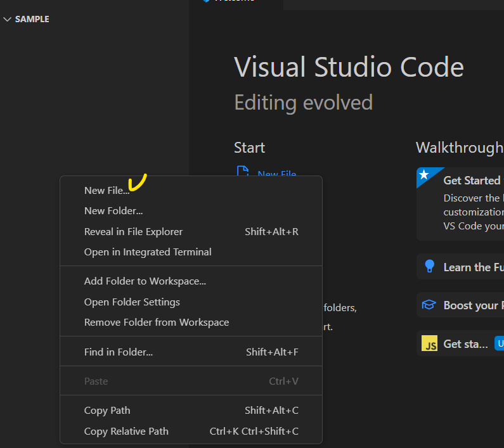Choose New Folder... from context menu
The height and width of the screenshot is (448, 504).
tap(191, 211)
